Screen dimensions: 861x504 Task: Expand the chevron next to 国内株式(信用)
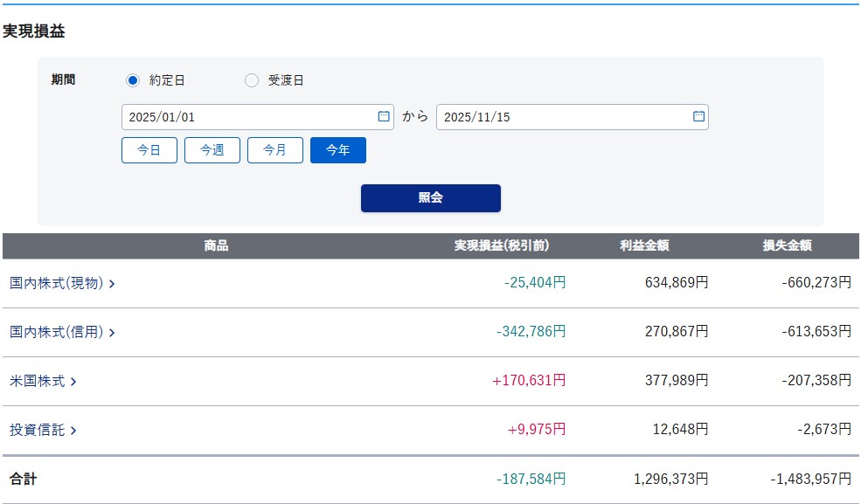112,333
